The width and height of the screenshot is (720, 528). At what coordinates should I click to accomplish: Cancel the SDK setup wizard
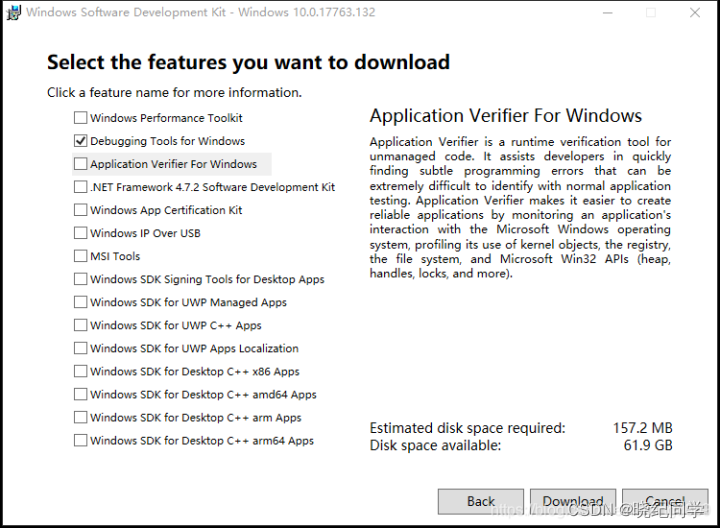(665, 501)
